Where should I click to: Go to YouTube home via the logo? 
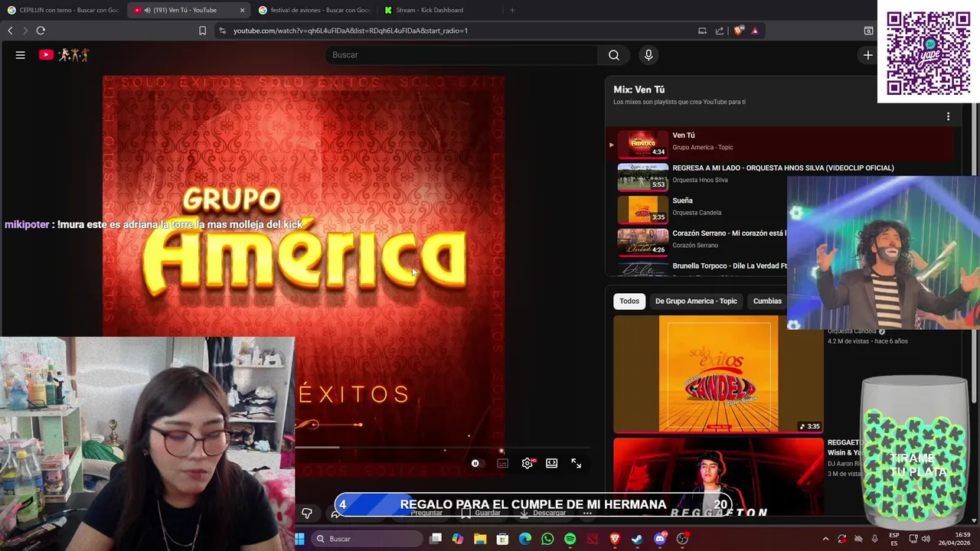coord(64,55)
